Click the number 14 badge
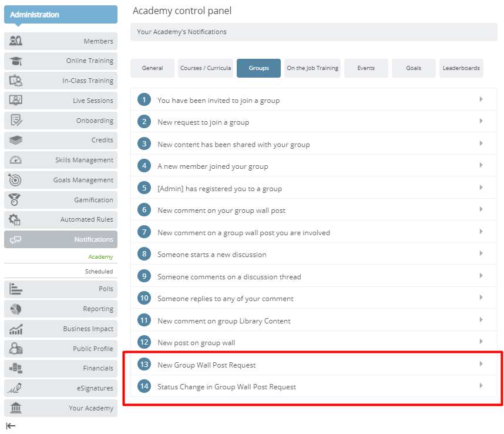504x434 pixels. tap(145, 386)
